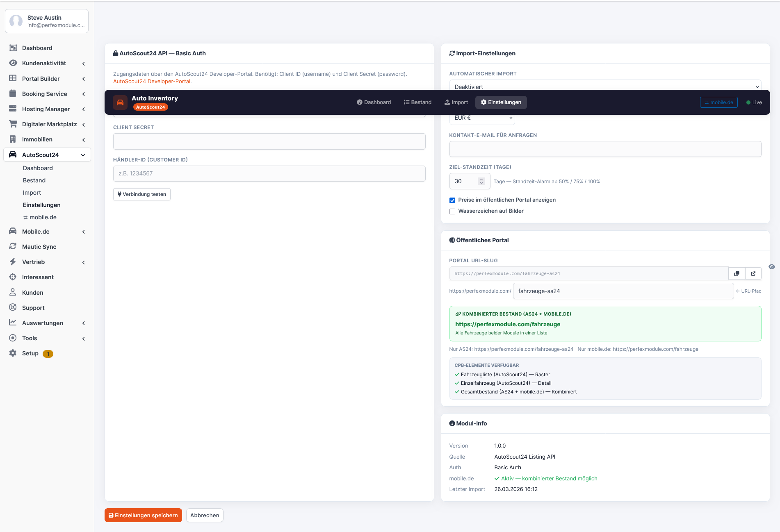
Task: Collapse the AutoScout24 sidebar menu
Action: 83,155
